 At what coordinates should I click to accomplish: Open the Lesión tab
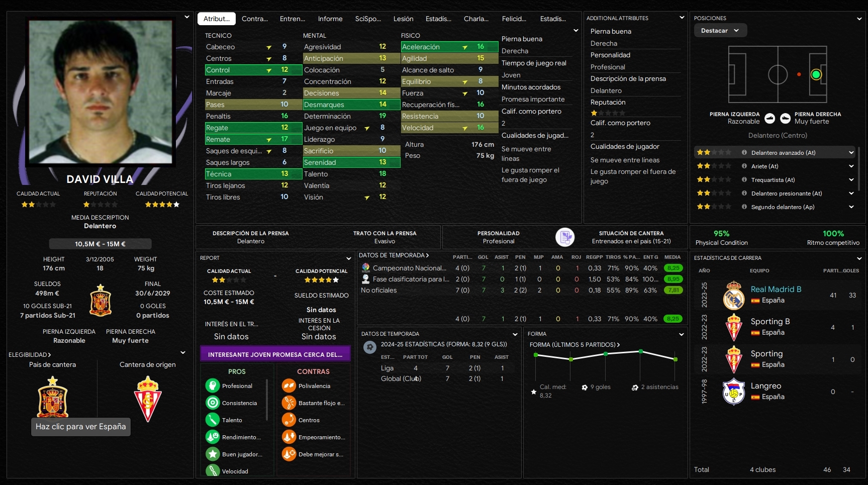pyautogui.click(x=403, y=19)
